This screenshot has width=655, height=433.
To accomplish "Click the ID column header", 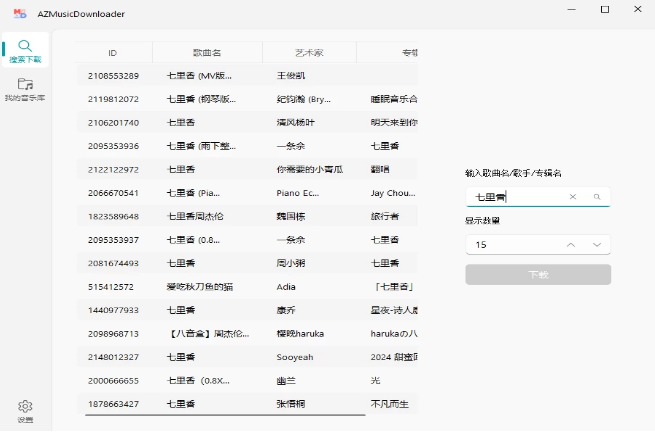I will (x=113, y=53).
